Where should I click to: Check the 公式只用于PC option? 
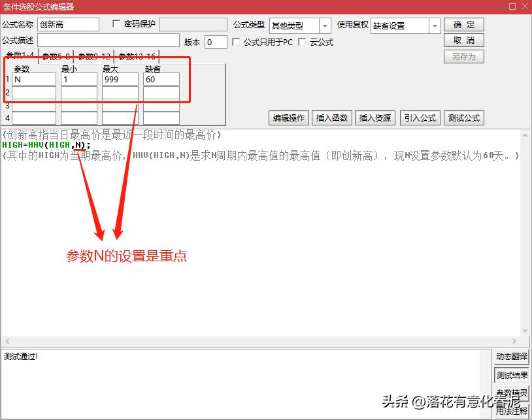[x=235, y=42]
